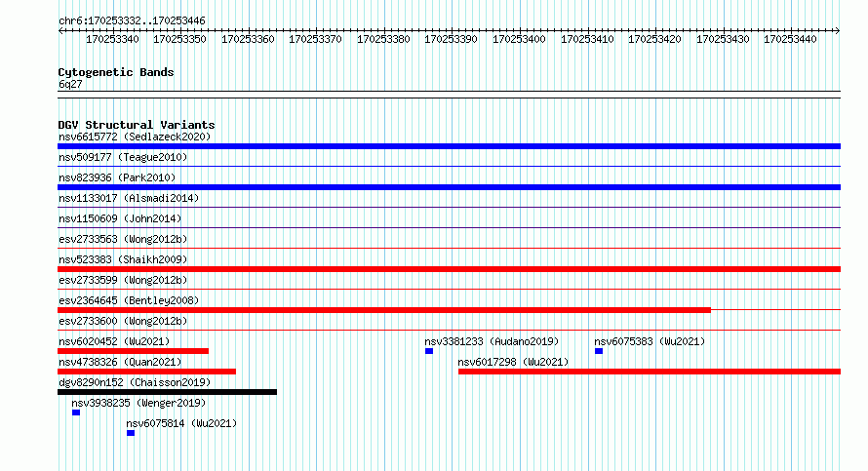The image size is (868, 471).
Task: Click the nsv6020452 (Wu2021) label
Action: [114, 341]
